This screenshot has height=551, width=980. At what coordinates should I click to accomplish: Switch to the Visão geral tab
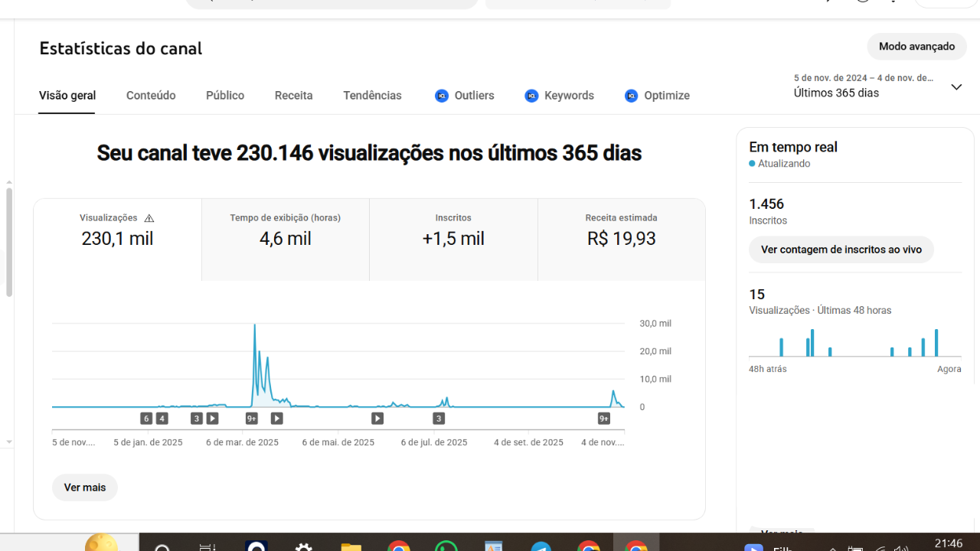[x=67, y=96]
